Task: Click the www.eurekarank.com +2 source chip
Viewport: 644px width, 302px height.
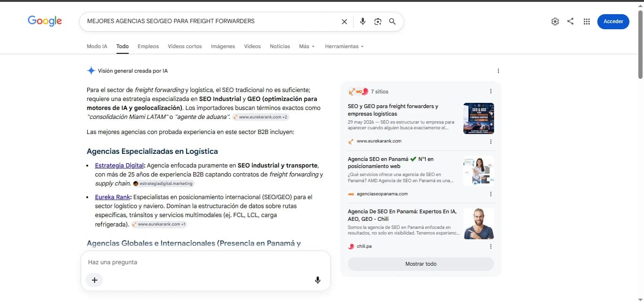Action: (261, 117)
